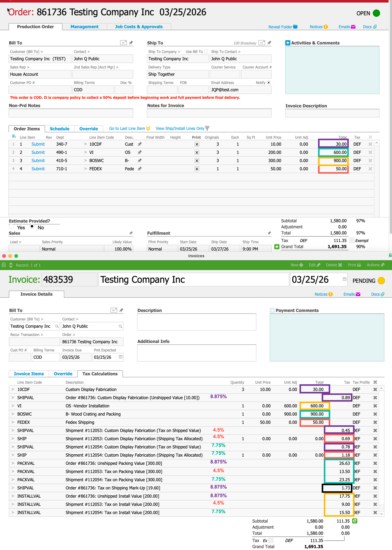Open the Pmt Expected calendar picker
Viewport: 392px width, 550px height.
(x=120, y=357)
